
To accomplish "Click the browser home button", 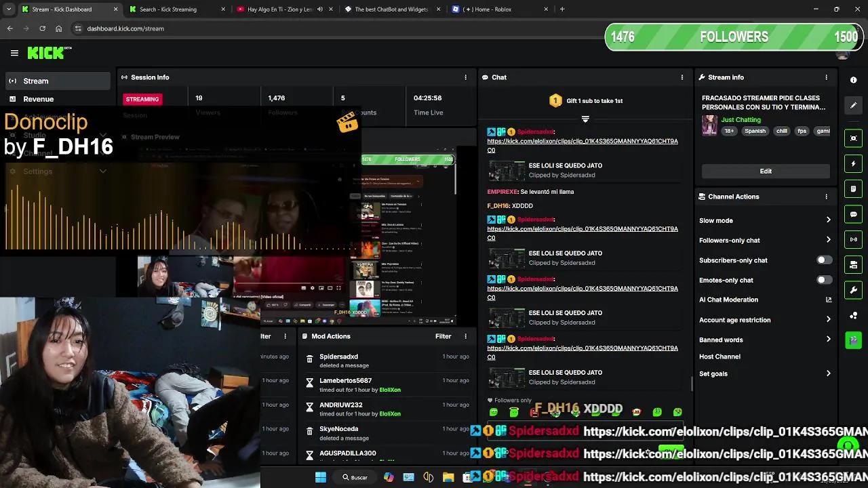I will click(x=58, y=28).
